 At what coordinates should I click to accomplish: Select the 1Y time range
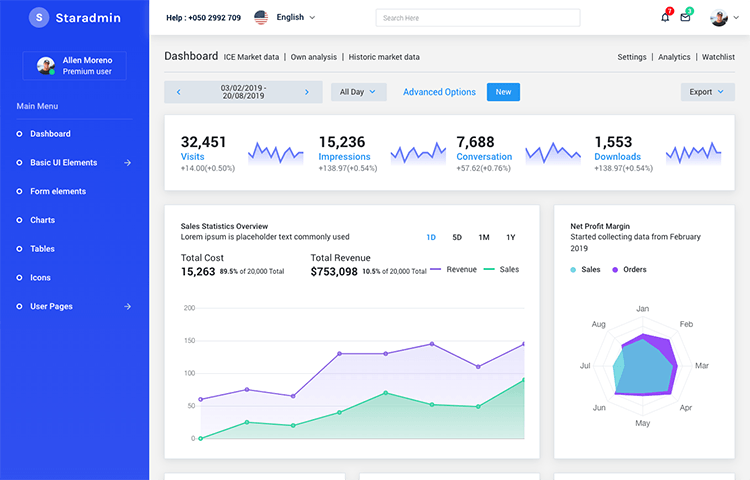(x=511, y=237)
